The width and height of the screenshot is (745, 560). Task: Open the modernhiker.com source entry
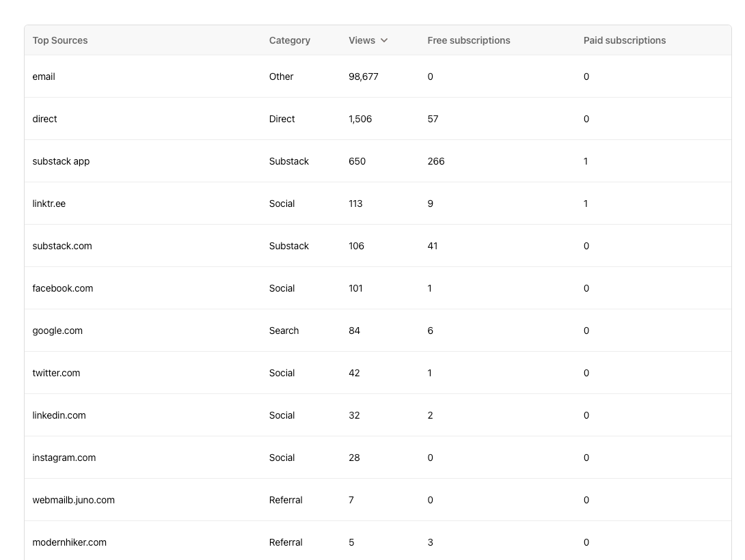click(69, 542)
